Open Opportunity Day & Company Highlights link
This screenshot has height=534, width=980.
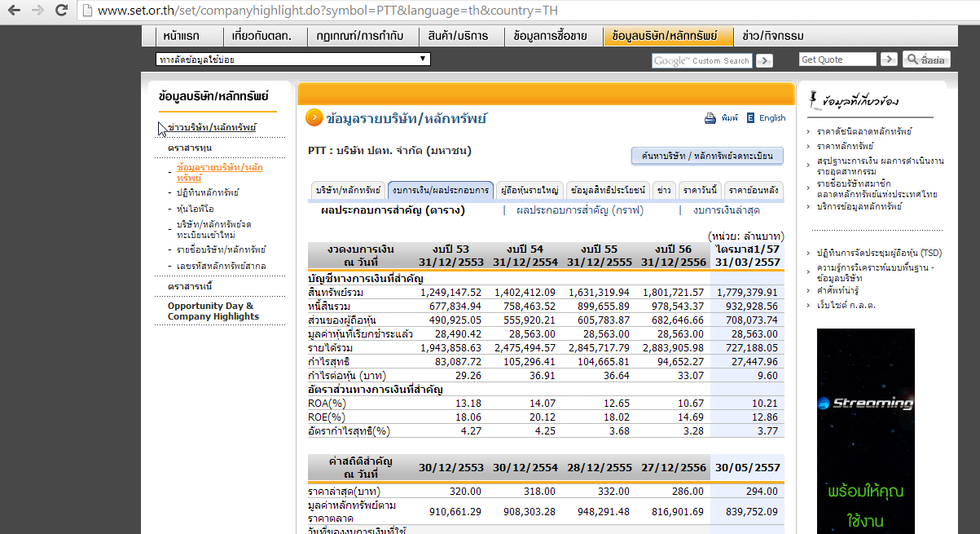pyautogui.click(x=213, y=311)
